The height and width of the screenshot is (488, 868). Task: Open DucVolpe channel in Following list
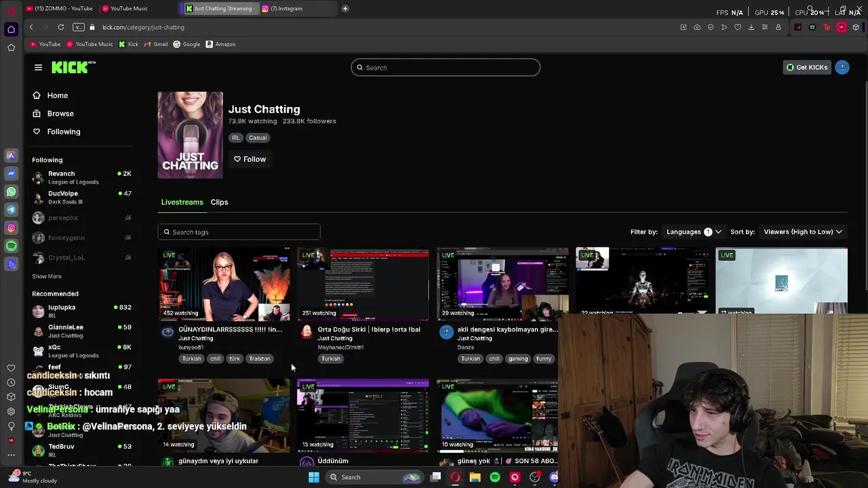click(81, 197)
